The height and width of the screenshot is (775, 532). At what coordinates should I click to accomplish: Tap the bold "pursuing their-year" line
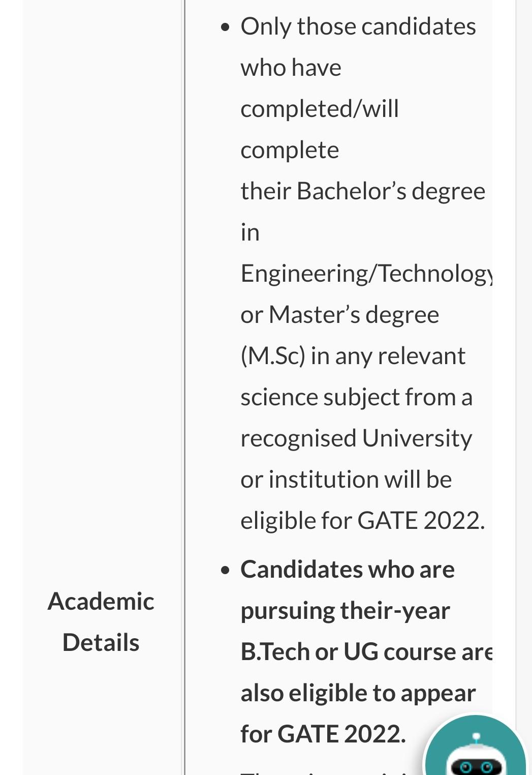(x=345, y=611)
